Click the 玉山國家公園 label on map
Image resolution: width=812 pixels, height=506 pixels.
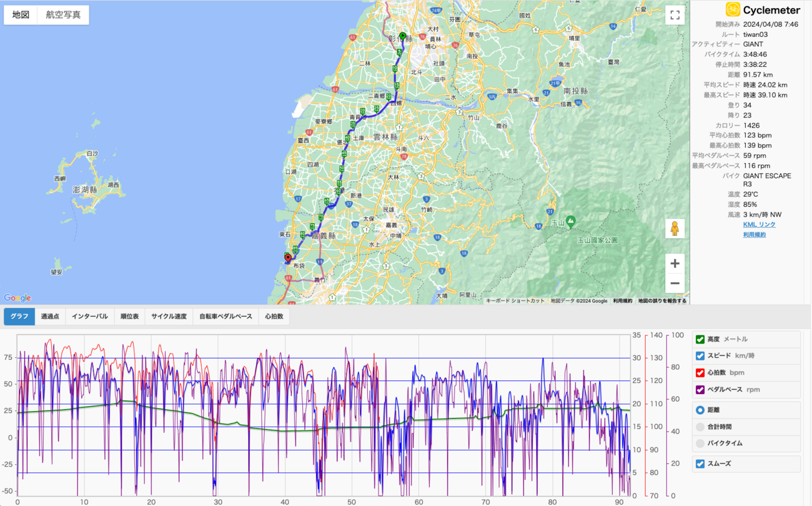[598, 241]
